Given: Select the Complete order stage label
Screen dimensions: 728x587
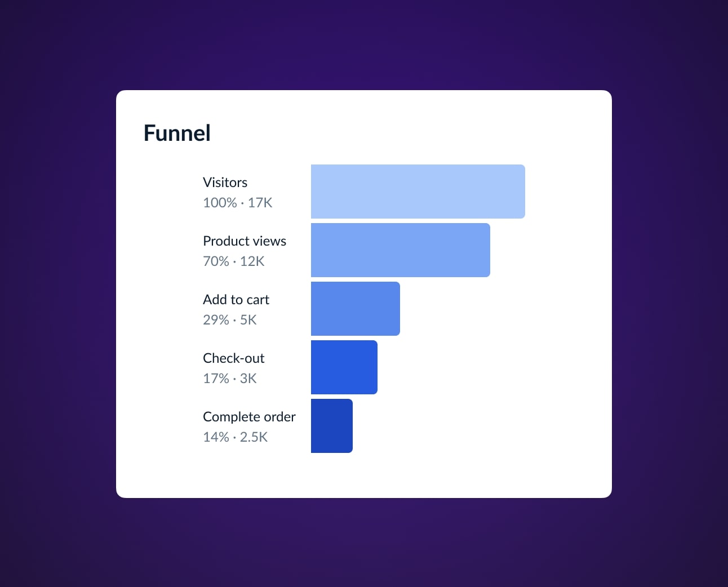Looking at the screenshot, I should (x=249, y=417).
